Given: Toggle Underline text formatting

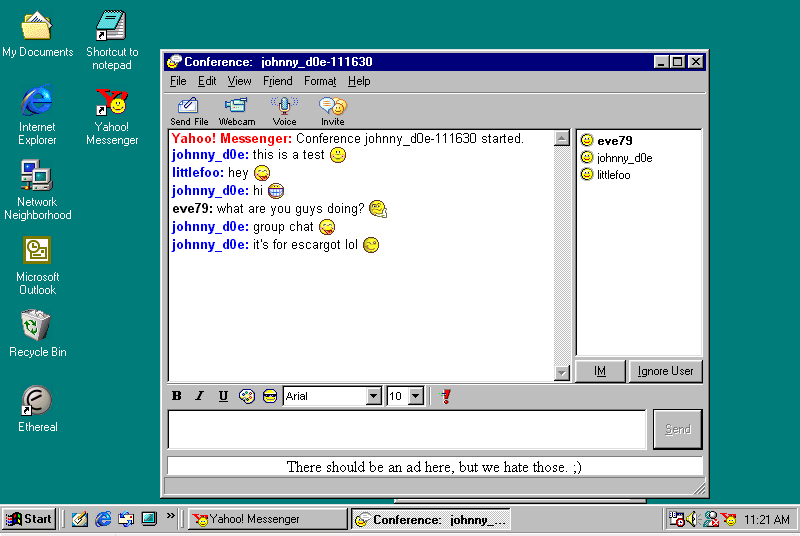Looking at the screenshot, I should click(x=223, y=396).
